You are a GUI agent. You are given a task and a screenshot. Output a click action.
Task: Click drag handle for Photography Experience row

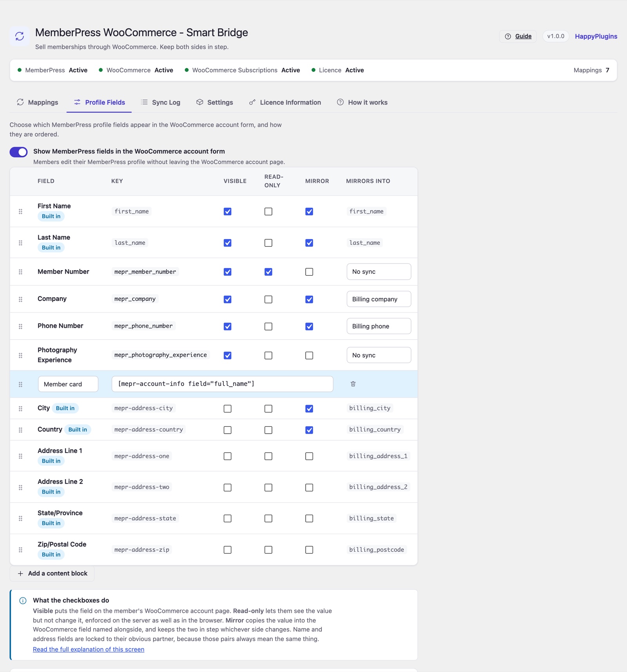[x=20, y=355]
